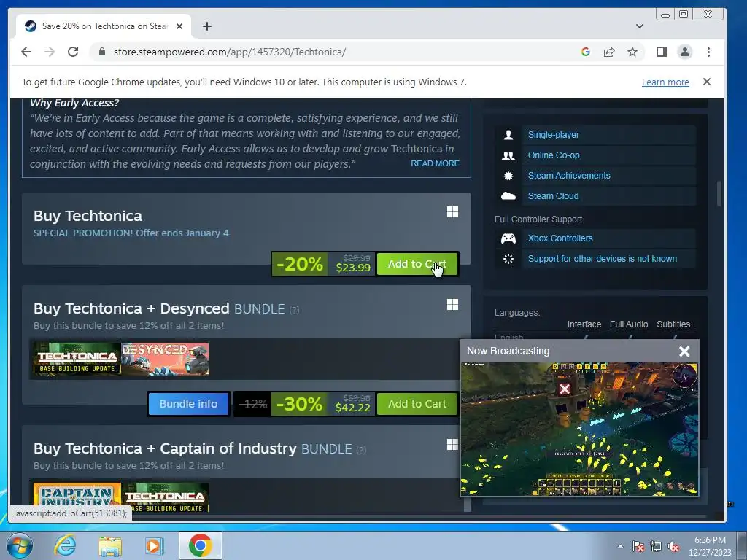
Task: Open the Steam Cloud link
Action: (x=553, y=196)
